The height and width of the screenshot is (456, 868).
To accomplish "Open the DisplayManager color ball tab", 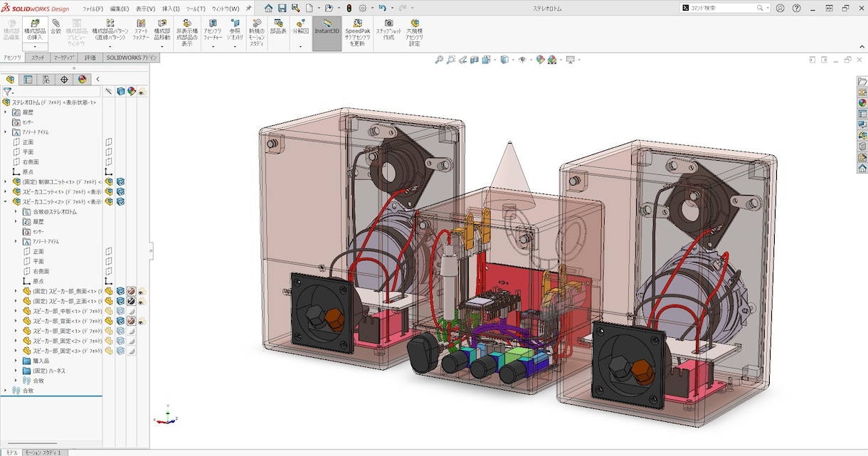I will tap(83, 79).
